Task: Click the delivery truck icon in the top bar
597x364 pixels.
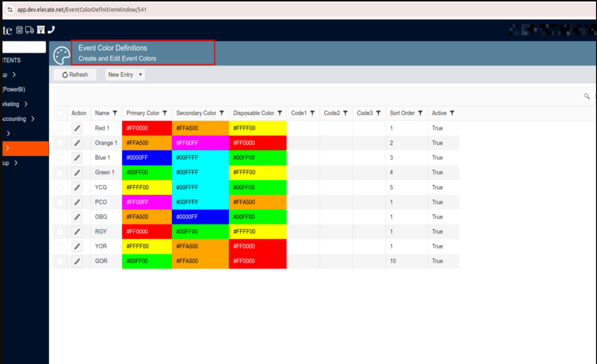Action: 29,30
